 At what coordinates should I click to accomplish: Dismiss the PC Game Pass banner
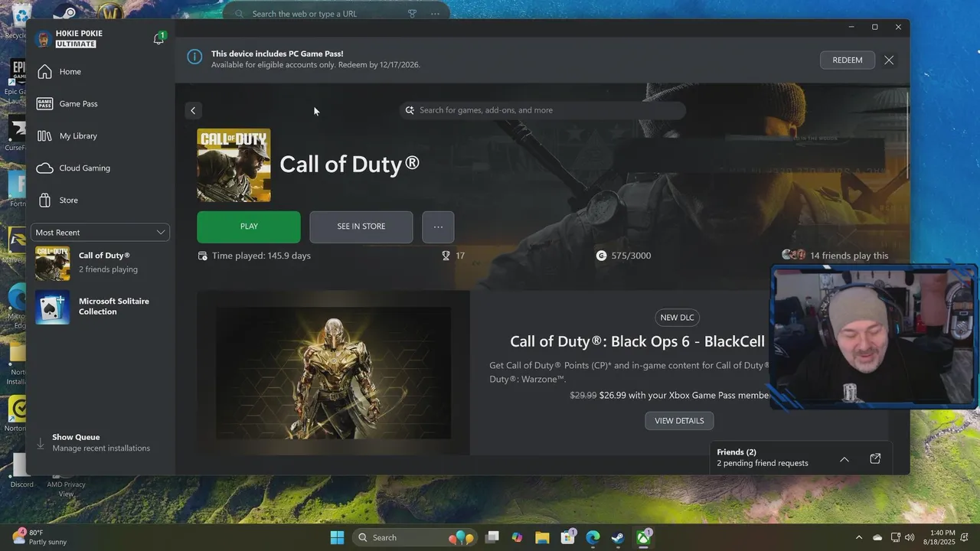[x=889, y=60]
